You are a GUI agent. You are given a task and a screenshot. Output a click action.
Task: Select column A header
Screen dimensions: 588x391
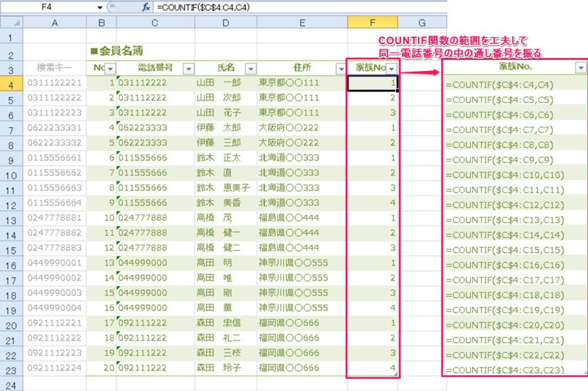(55, 23)
